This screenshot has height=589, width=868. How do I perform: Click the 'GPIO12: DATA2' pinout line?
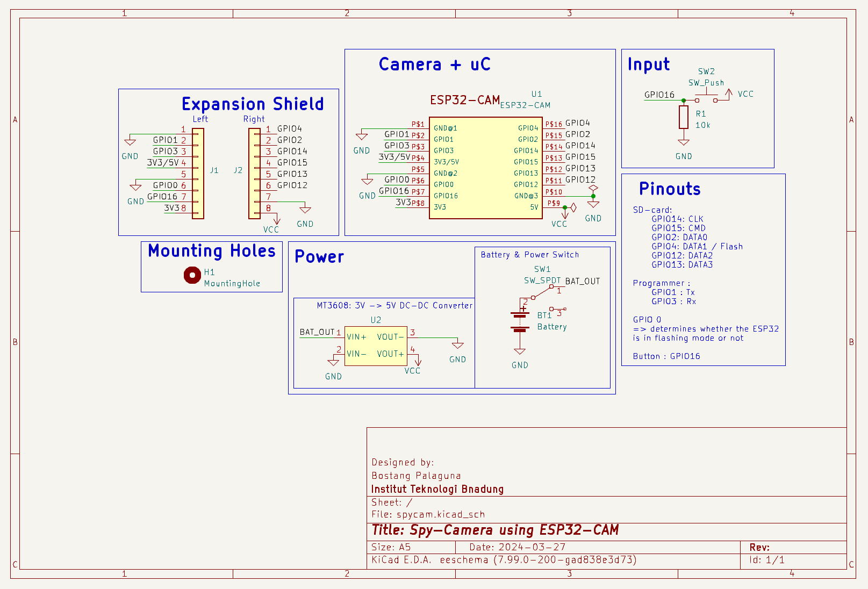coord(682,255)
